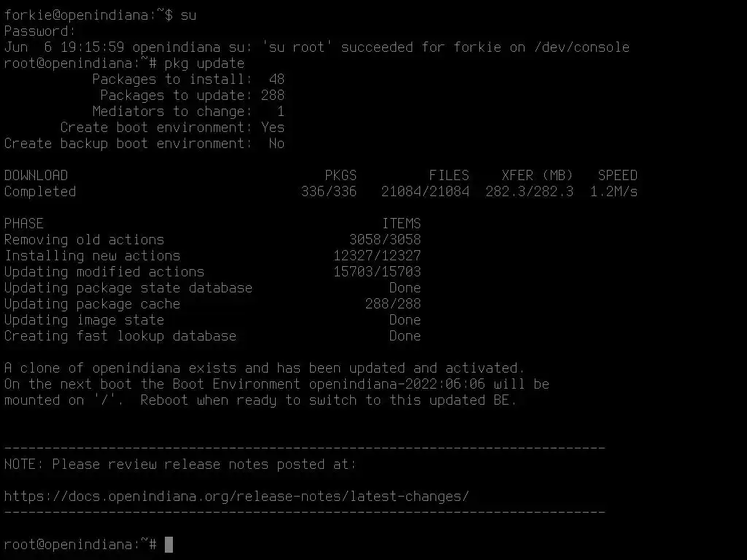Click 'Create backup boot environment: No' line
Image resolution: width=747 pixels, height=560 pixels.
tap(144, 144)
